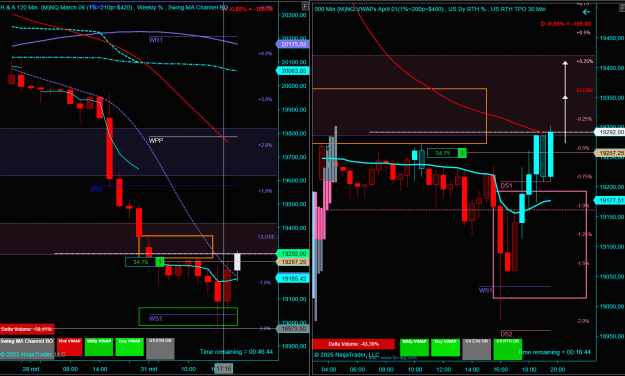Image resolution: width=625 pixels, height=376 pixels.
Task: Click the 20175,82 price marker
Action: (x=293, y=44)
